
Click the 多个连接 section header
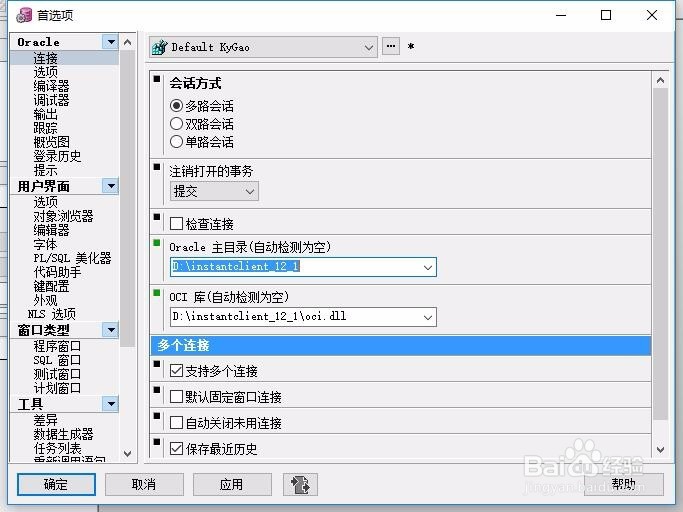click(401, 346)
